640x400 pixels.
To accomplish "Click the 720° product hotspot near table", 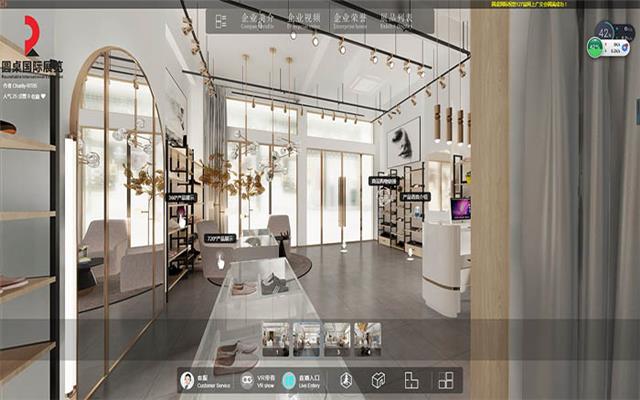I will coord(219,239).
